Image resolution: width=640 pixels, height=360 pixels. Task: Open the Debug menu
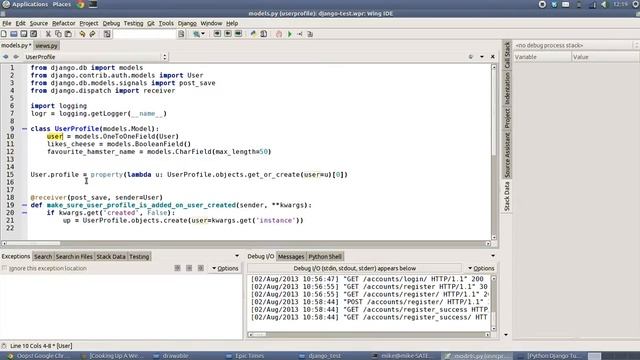pyautogui.click(x=111, y=23)
